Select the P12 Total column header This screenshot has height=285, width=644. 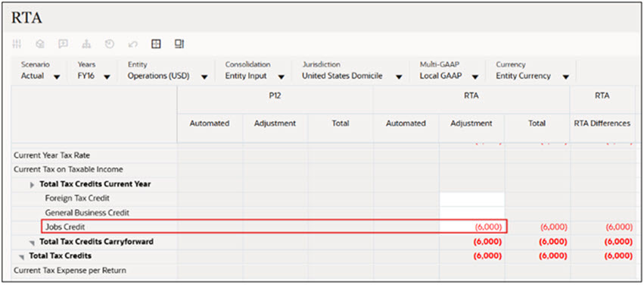pos(340,124)
